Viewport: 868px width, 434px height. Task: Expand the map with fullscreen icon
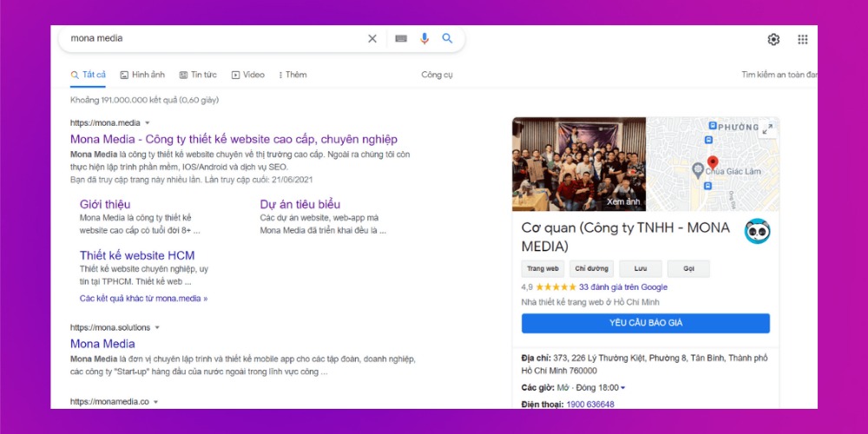[766, 129]
